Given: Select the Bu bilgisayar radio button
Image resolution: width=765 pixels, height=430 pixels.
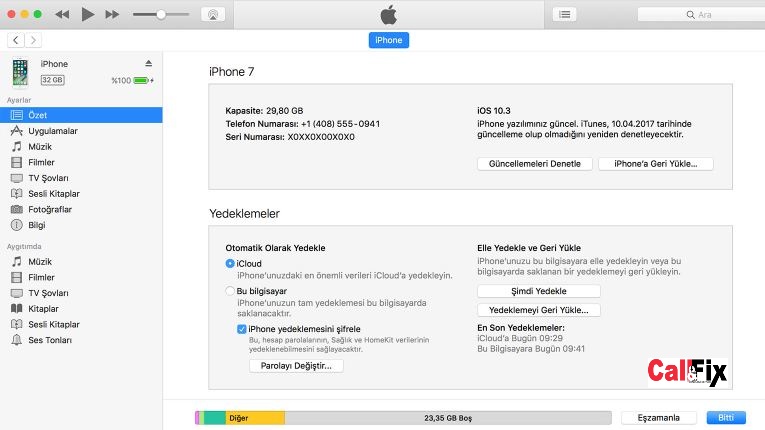Looking at the screenshot, I should (230, 291).
